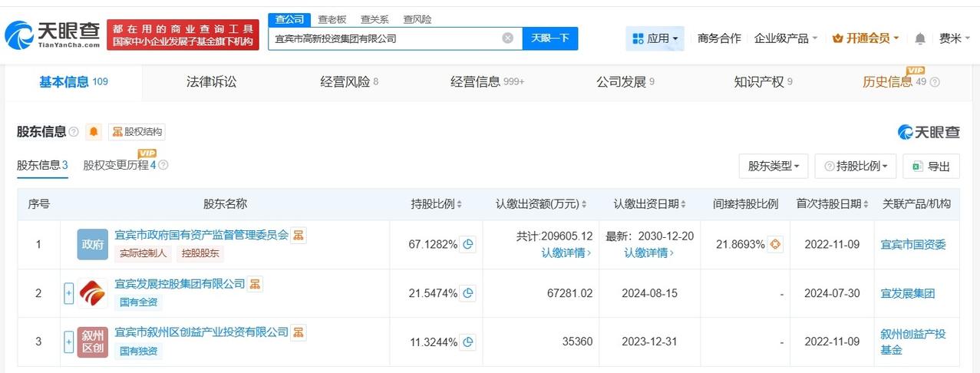Click the 股权结构 button

(x=137, y=132)
